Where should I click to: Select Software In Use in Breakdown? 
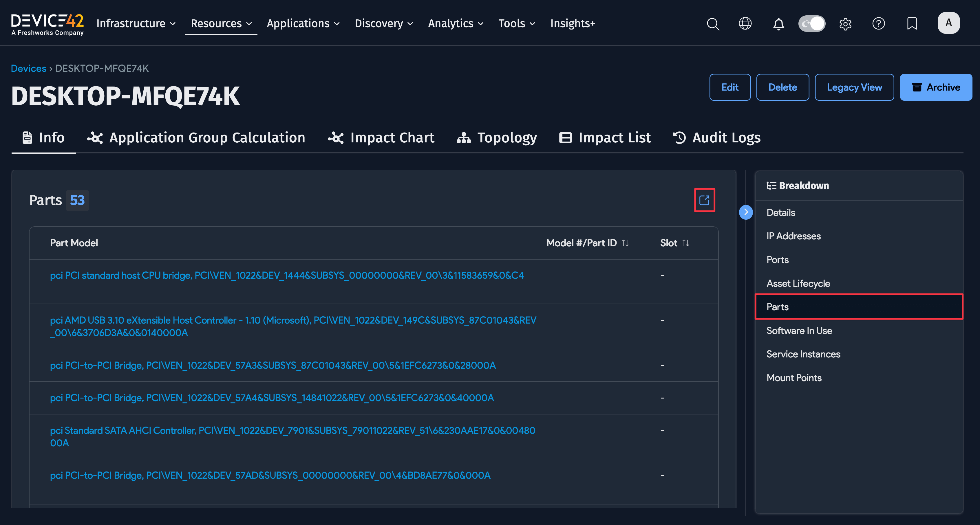click(799, 331)
